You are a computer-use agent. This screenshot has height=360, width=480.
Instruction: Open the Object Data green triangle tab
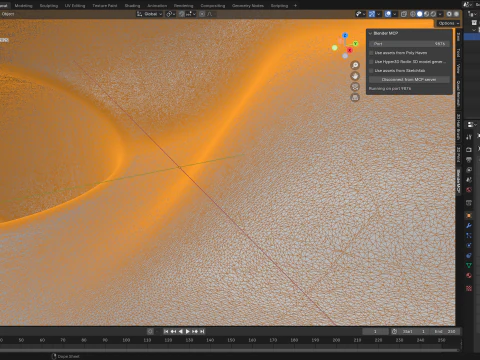(x=469, y=266)
